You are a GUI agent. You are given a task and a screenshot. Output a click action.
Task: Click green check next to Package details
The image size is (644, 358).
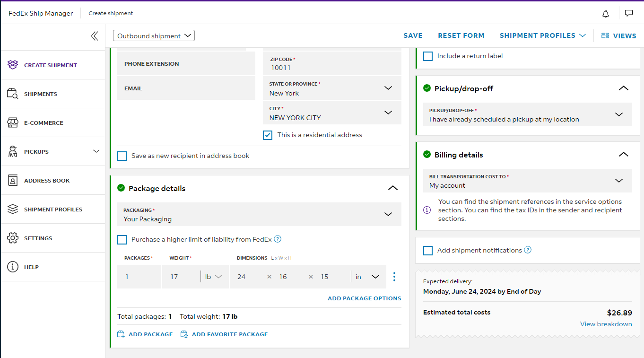click(121, 188)
